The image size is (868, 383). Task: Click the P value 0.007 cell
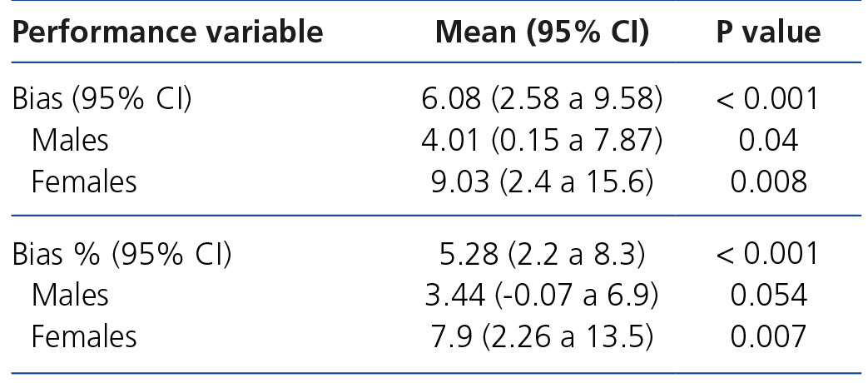[768, 336]
